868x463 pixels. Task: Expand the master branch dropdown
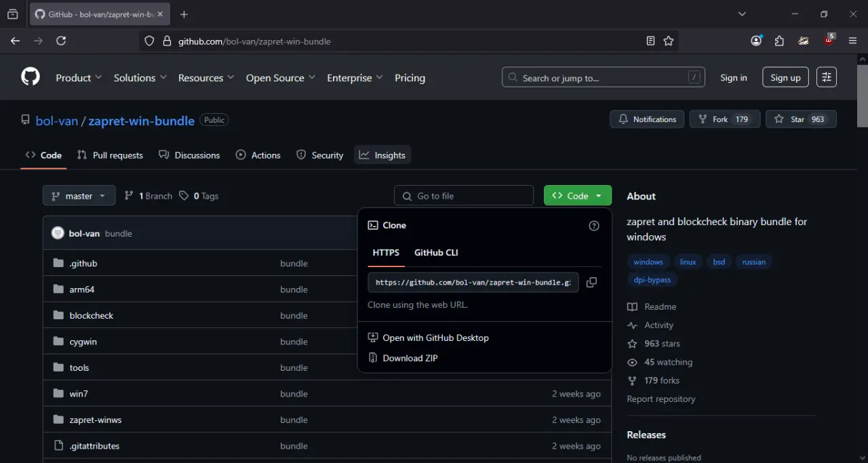coord(79,196)
